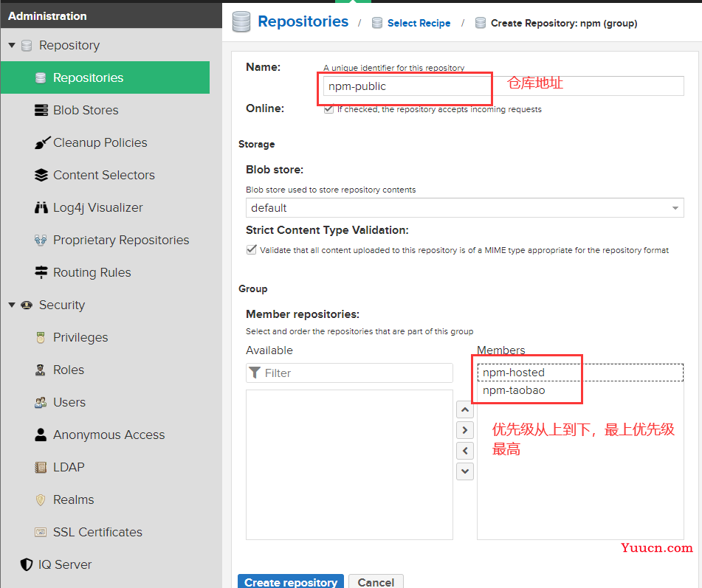Click the Cancel button
The image size is (702, 588).
pyautogui.click(x=376, y=582)
